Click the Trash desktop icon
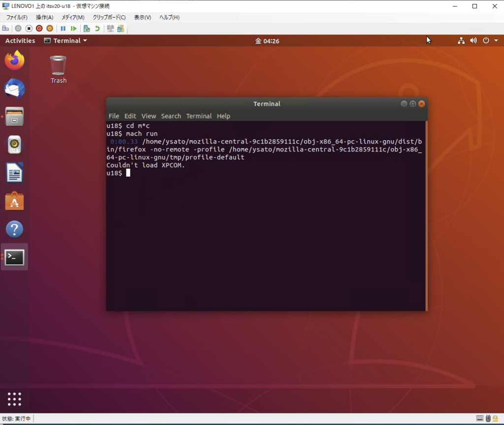 coord(58,70)
